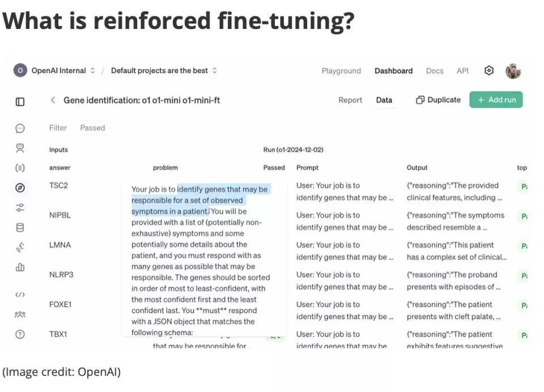Open the Assistants robot icon
Screen dimensions: 544x392
(x=20, y=148)
